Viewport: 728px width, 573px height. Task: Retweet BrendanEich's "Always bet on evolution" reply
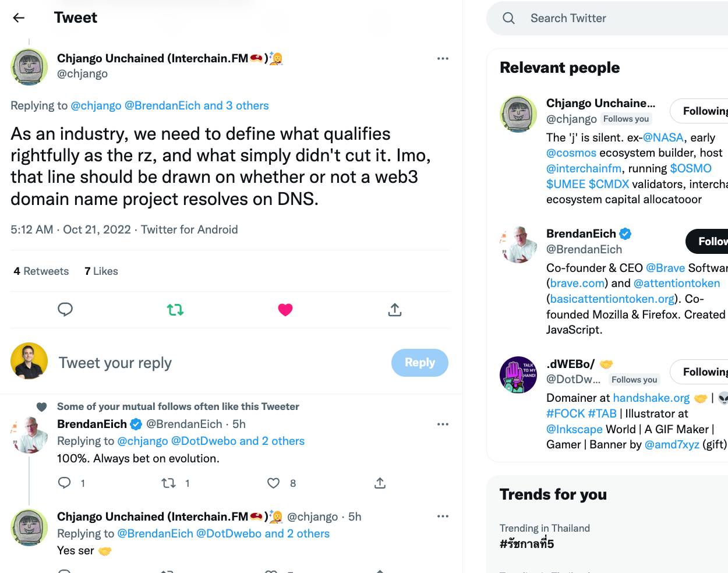[169, 483]
